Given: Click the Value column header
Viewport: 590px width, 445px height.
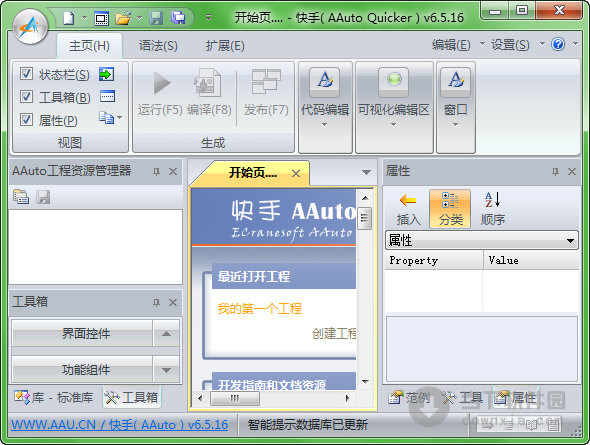Looking at the screenshot, I should [x=531, y=260].
